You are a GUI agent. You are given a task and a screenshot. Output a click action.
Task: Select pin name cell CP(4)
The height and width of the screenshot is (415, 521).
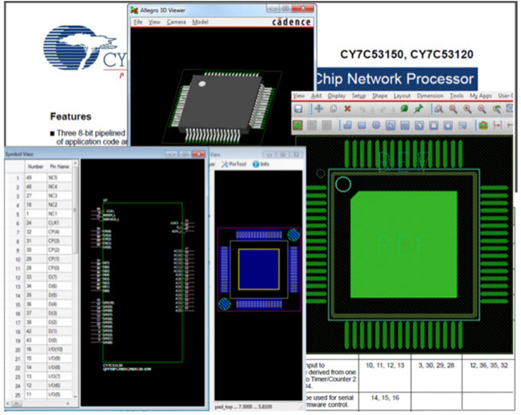[x=59, y=232]
